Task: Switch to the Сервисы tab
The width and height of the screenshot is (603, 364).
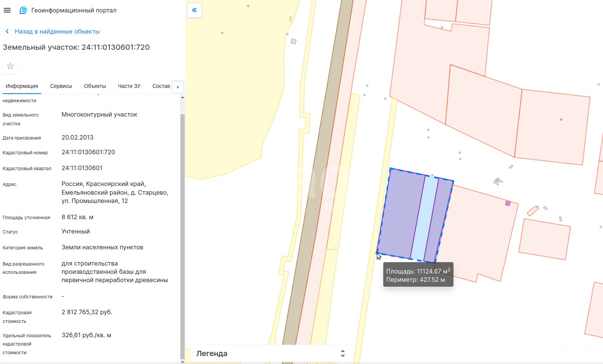Action: pos(61,86)
